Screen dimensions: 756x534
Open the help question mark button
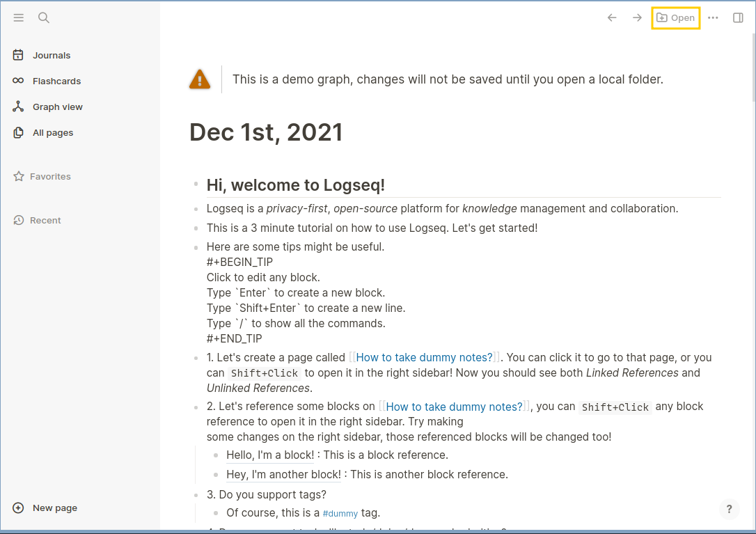click(729, 509)
